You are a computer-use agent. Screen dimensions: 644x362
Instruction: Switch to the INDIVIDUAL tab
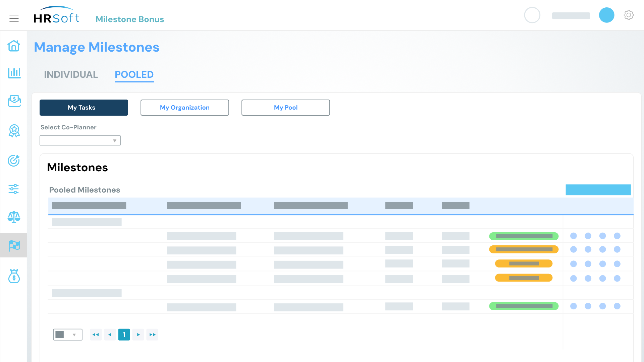tap(71, 74)
